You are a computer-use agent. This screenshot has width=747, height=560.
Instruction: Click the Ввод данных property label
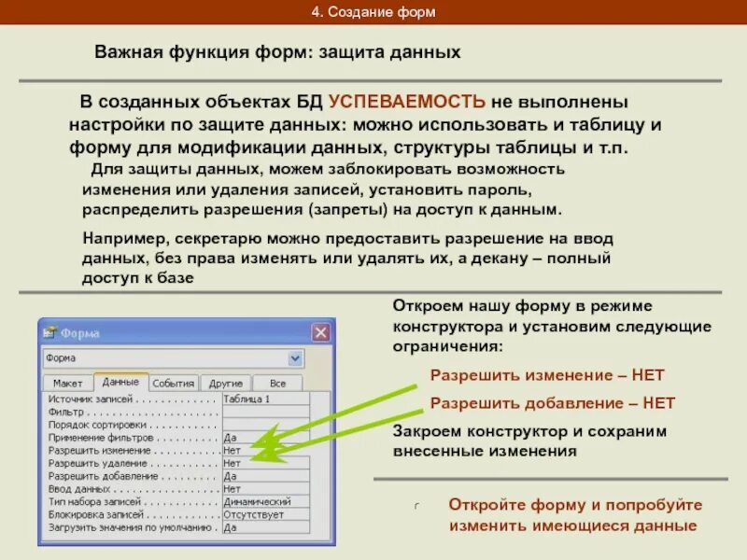79,489
